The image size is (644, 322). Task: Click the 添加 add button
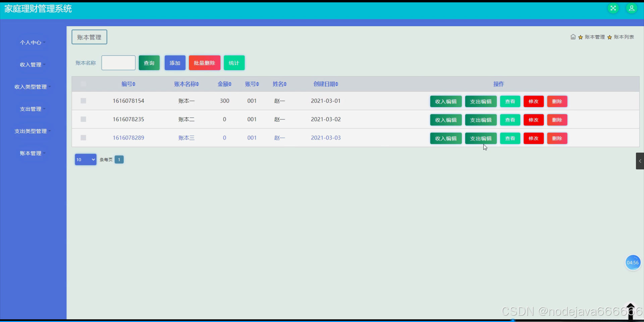tap(175, 63)
